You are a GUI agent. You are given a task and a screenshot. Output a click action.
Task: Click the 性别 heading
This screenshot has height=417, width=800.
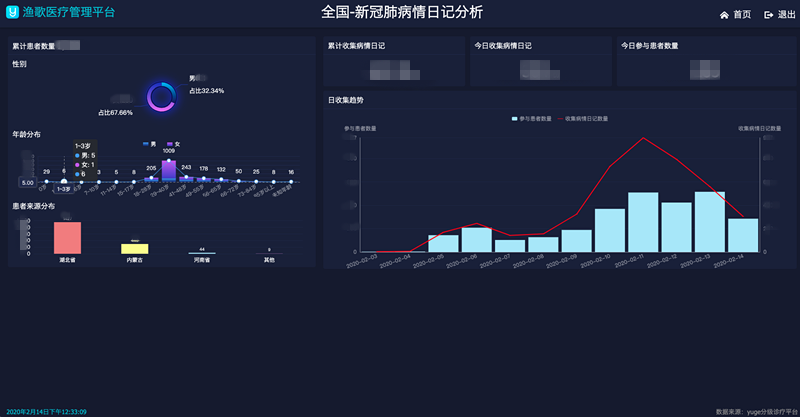coord(19,64)
